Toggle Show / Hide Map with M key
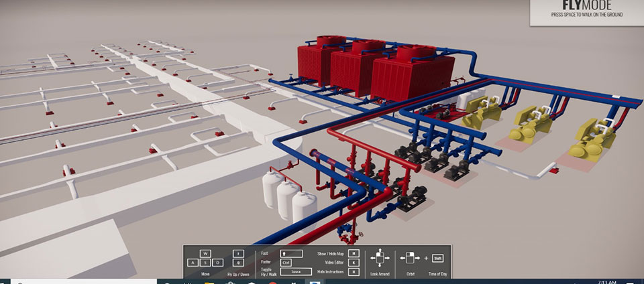Image resolution: width=644 pixels, height=284 pixels. click(x=354, y=254)
